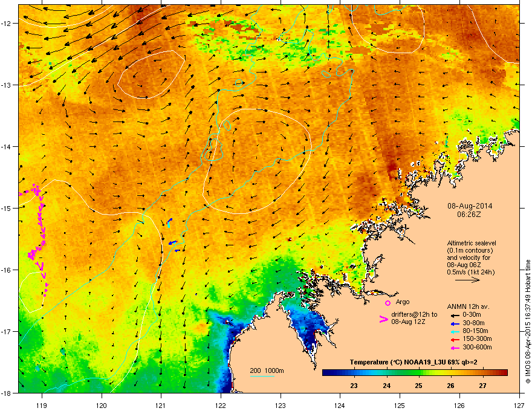Click the colorbar tick label 27
The image size is (532, 411).
(x=482, y=386)
